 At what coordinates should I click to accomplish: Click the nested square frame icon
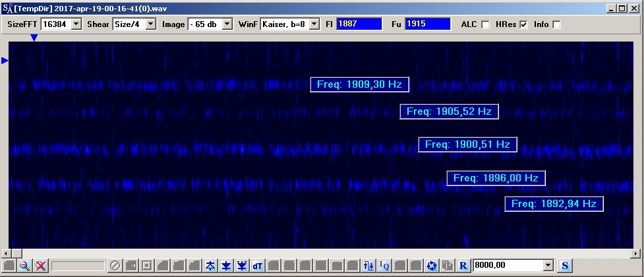146,266
